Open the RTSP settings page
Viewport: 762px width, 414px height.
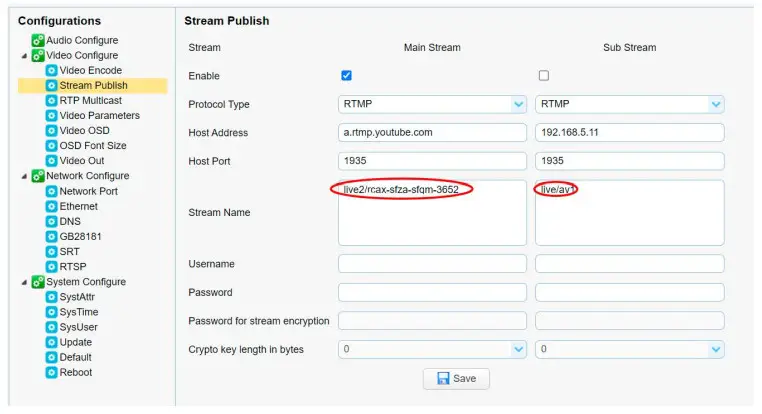pyautogui.click(x=73, y=267)
